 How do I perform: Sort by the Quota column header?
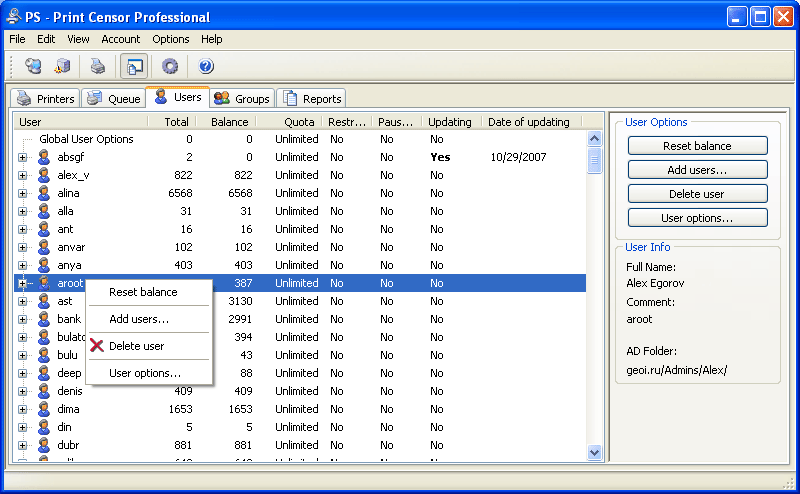pos(289,122)
